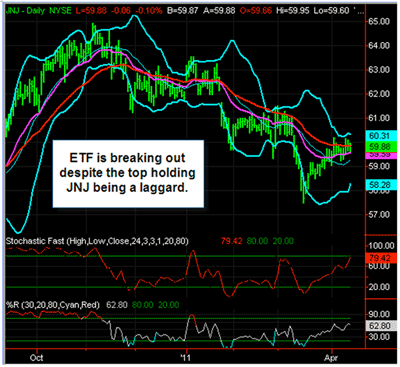Open the "%R (30,20,80,Cyan,Red)" indicator label
The width and height of the screenshot is (400, 367).
[x=52, y=305]
